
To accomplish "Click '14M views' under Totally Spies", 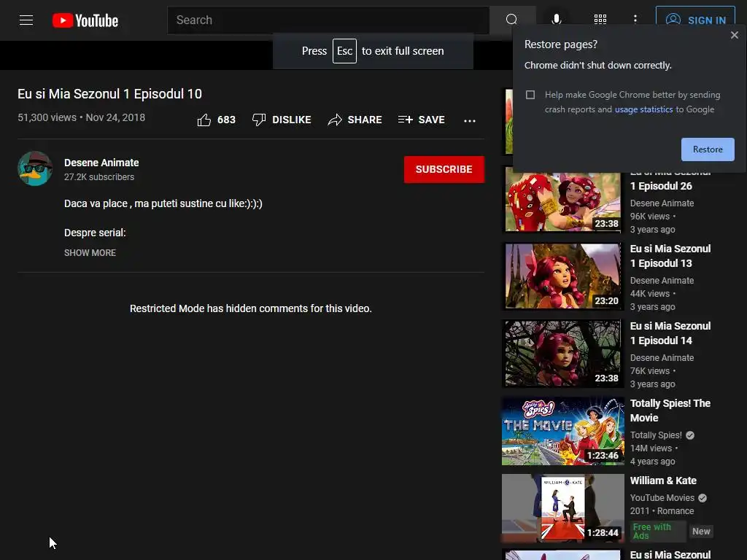I will [651, 448].
